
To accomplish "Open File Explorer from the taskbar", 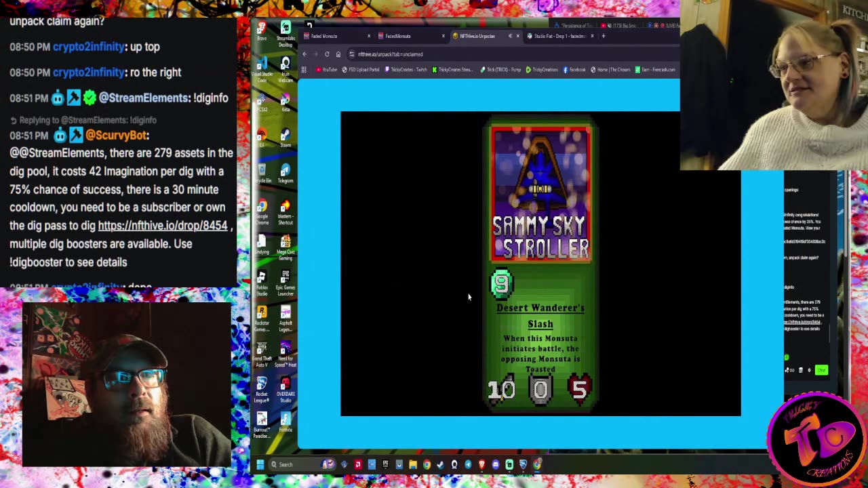I will (x=413, y=464).
